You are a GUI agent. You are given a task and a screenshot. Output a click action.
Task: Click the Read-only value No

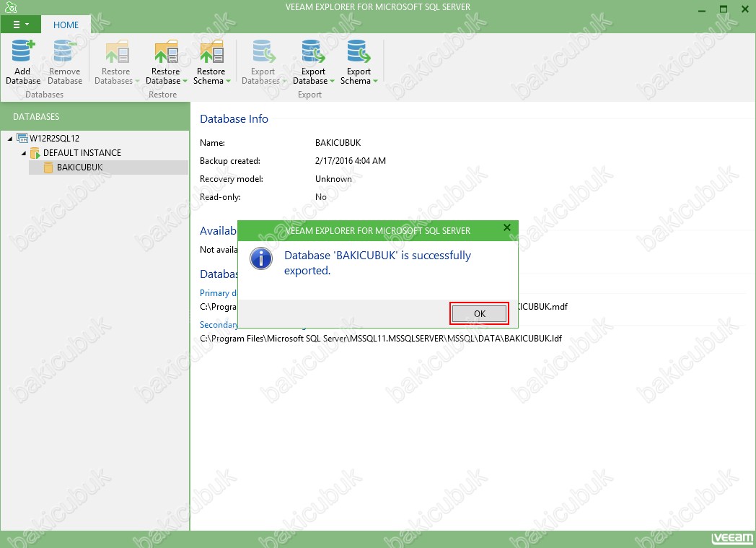(x=320, y=197)
